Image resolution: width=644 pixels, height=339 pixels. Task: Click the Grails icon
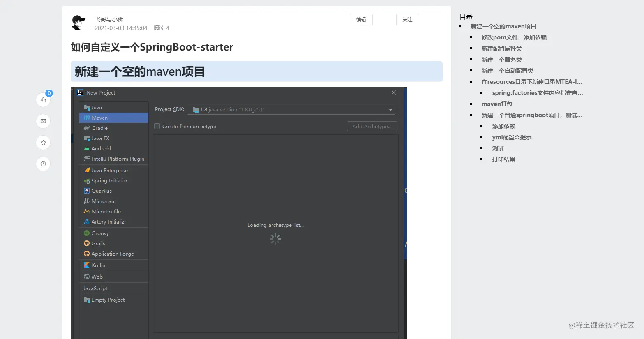(87, 243)
